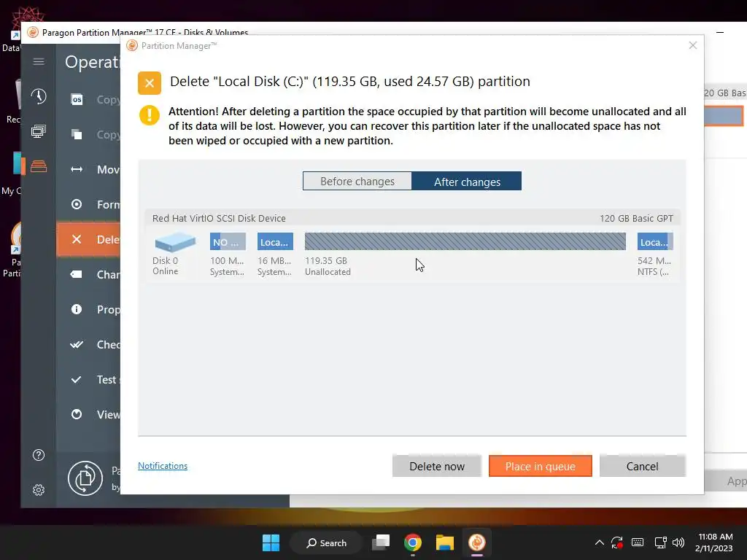Screen dimensions: 747x560
Task: Select the 542 MB NTFS Local partition block
Action: (655, 241)
